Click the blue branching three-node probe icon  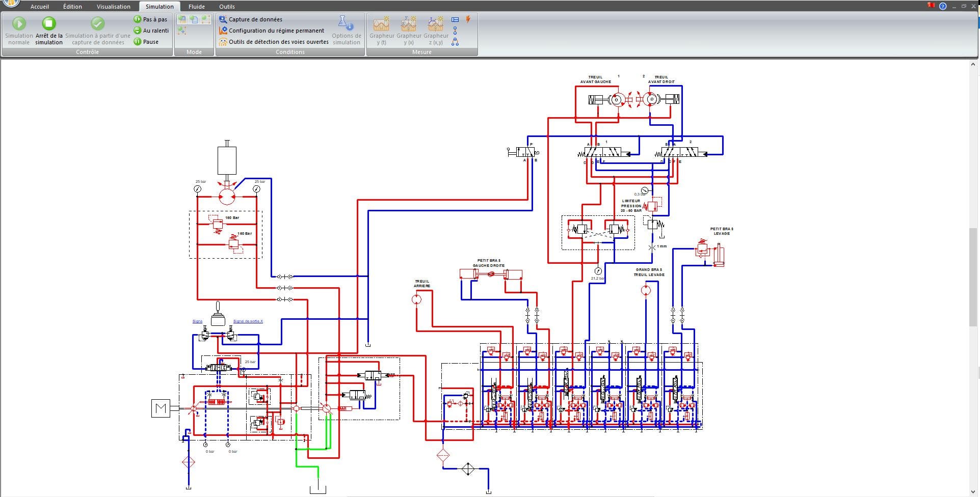pos(455,42)
